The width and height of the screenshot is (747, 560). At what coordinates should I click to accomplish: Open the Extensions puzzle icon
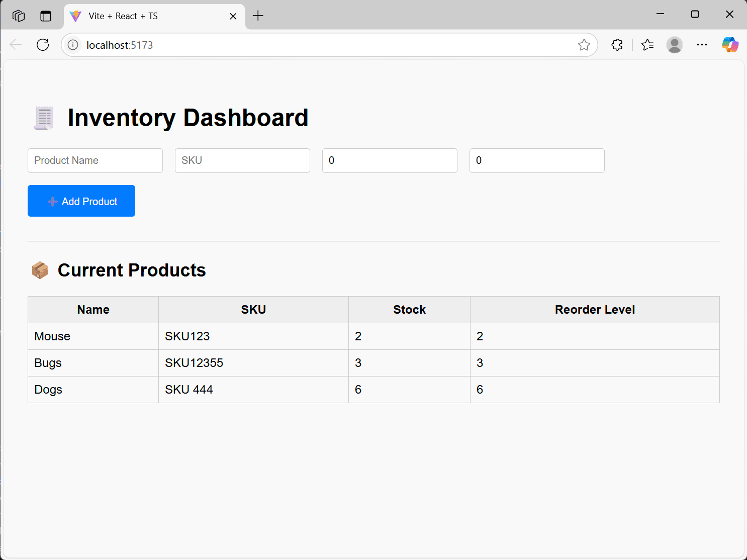point(617,45)
